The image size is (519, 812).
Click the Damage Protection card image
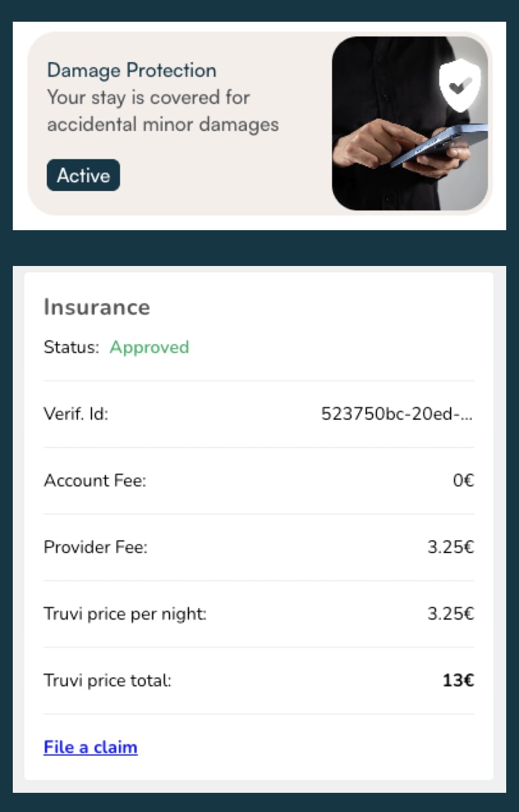(409, 123)
